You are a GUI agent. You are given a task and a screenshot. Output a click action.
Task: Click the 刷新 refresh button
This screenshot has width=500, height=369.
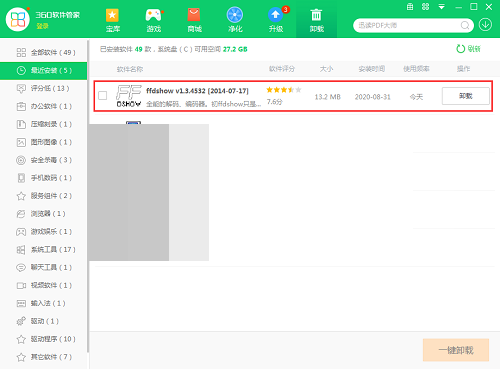[468, 49]
